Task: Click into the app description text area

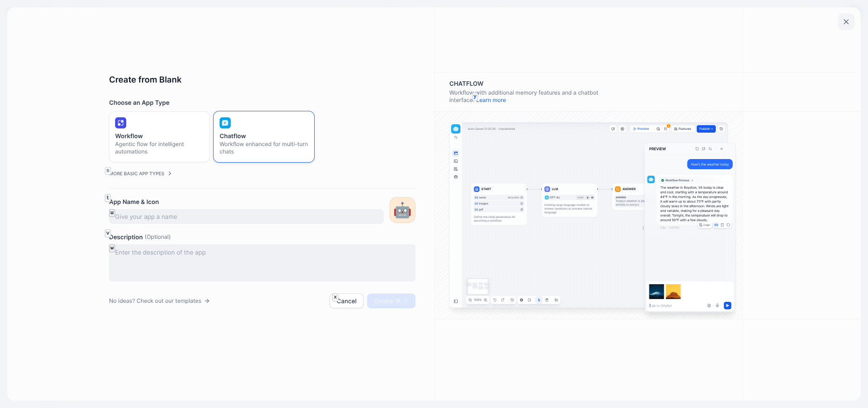Action: [262, 263]
